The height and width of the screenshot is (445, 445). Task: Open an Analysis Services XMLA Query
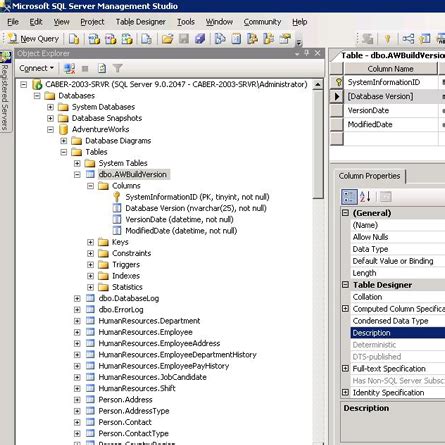coord(127,39)
